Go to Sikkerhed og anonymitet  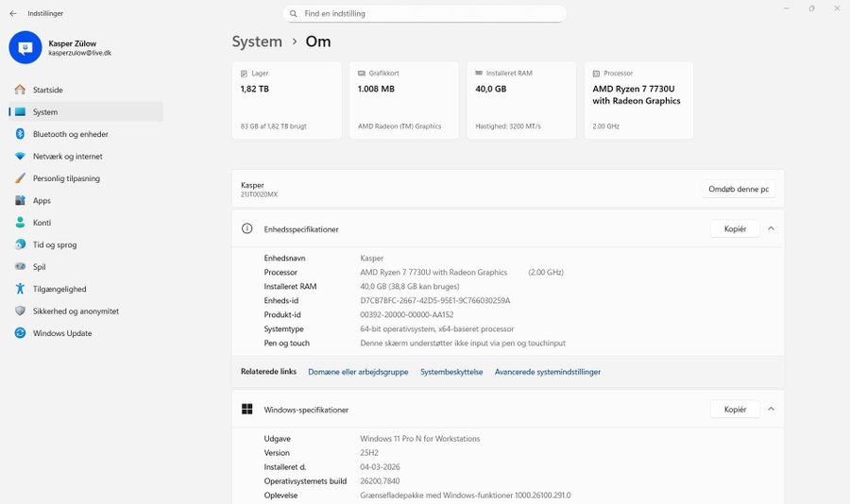(x=76, y=311)
